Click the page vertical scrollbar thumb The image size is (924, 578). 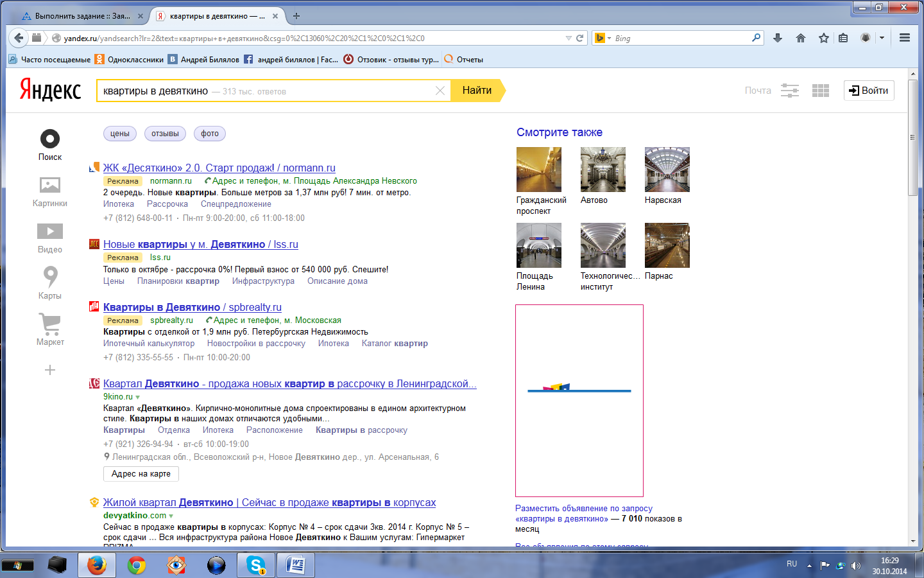point(912,137)
